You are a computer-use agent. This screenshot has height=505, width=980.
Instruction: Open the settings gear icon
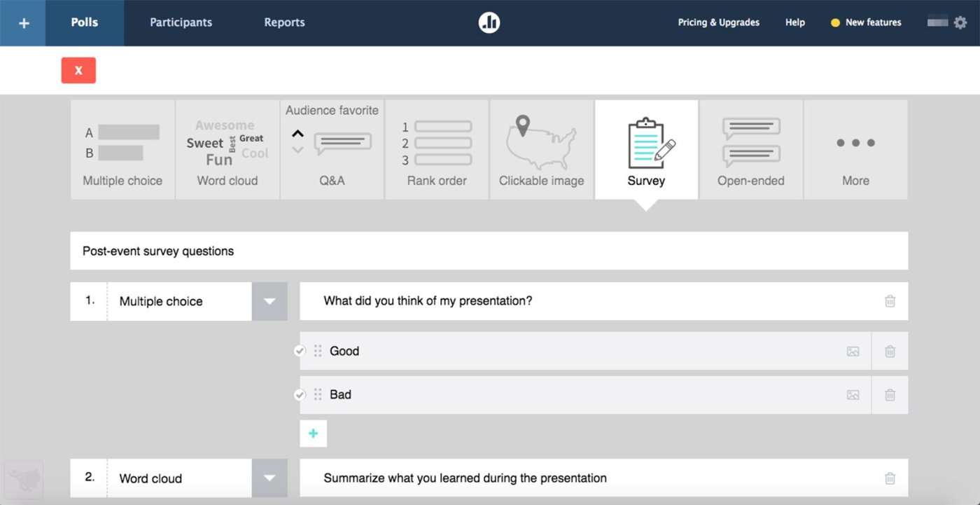(960, 22)
